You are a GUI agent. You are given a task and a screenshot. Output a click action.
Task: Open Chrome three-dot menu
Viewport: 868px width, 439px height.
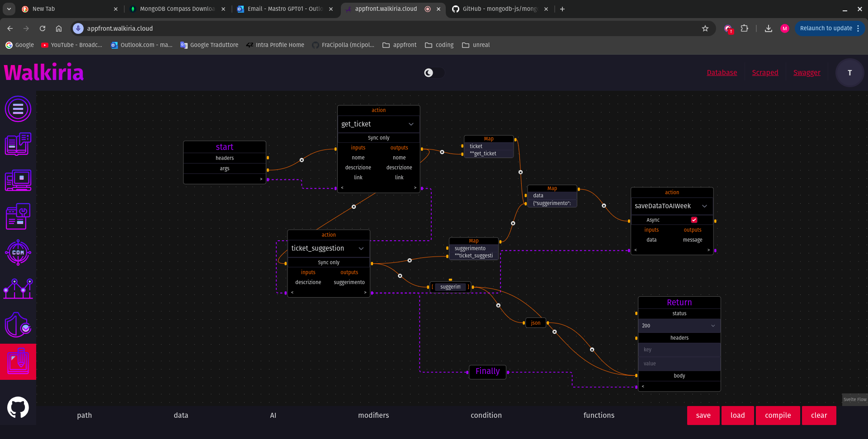coord(858,28)
